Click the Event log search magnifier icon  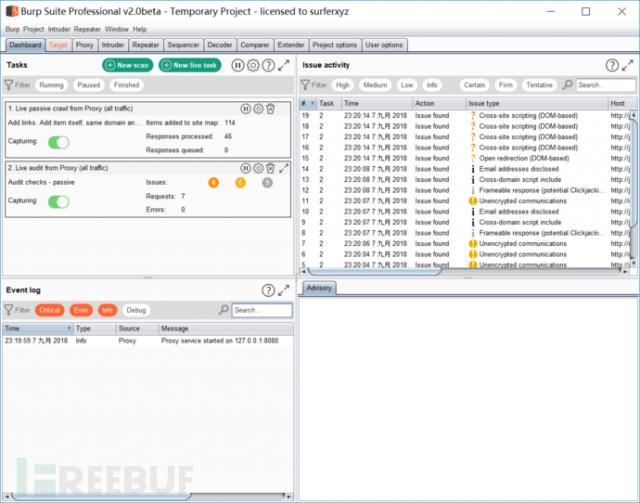223,310
